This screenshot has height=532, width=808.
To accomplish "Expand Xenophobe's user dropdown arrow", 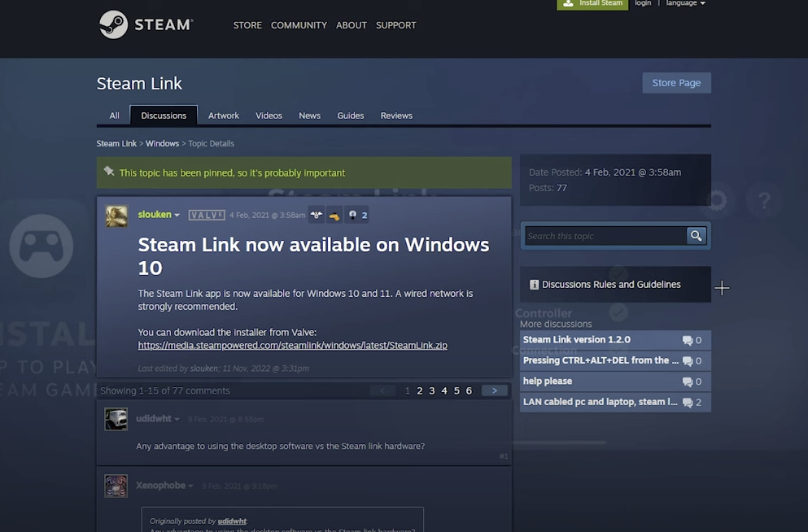I will [x=190, y=486].
